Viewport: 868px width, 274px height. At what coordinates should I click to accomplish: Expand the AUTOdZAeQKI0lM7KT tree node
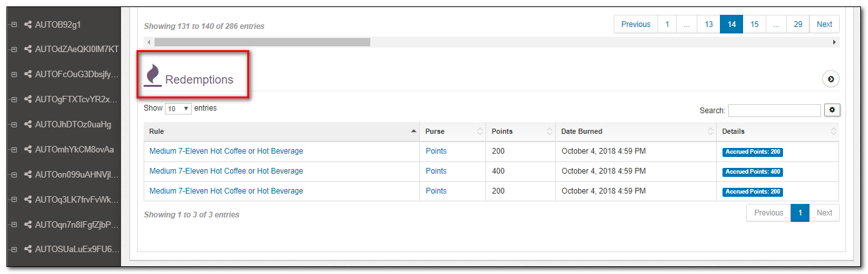[x=13, y=50]
